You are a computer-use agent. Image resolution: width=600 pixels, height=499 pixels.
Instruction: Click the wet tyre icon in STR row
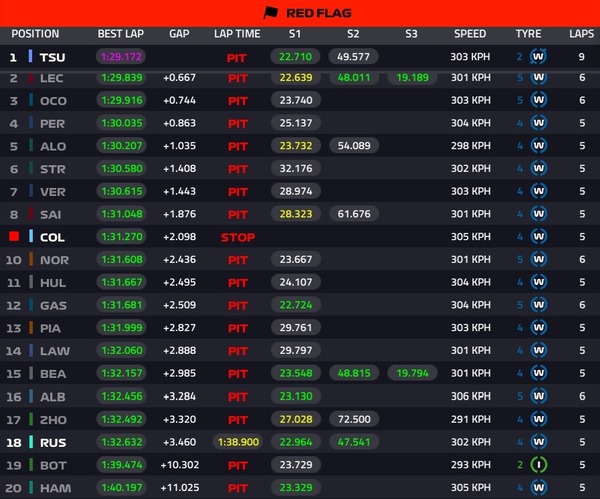538,168
